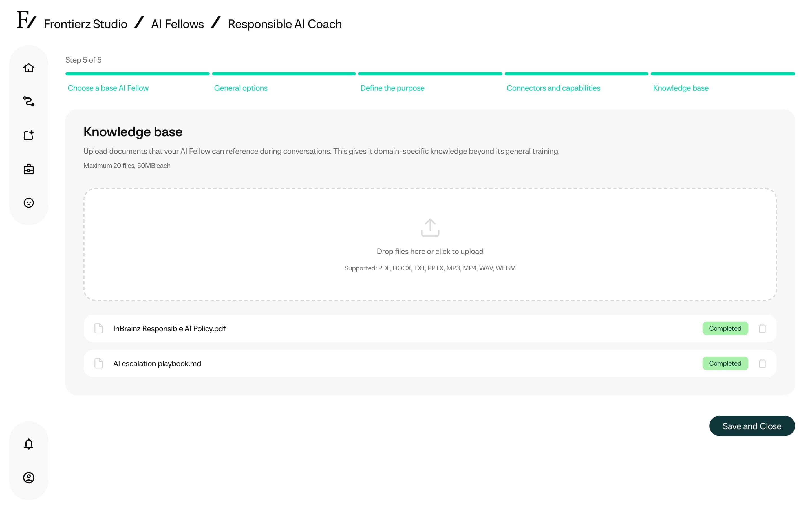812x507 pixels.
Task: Open the sparkle create icon in sidebar
Action: 28,135
